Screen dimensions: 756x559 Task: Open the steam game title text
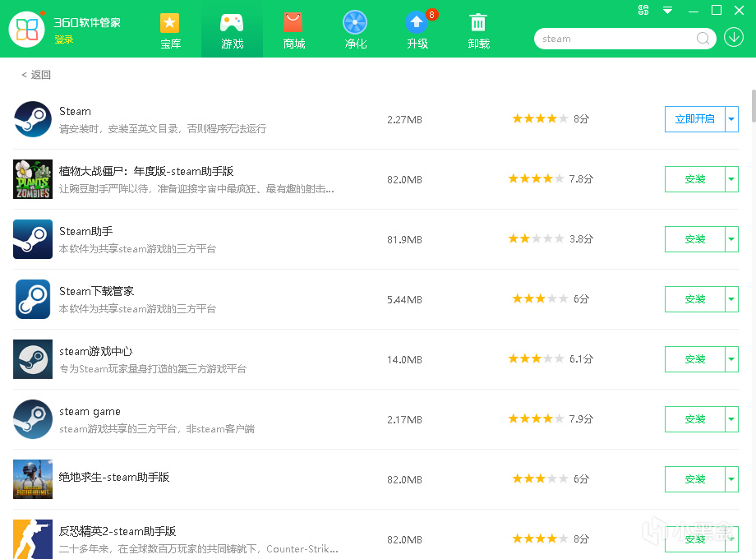(x=90, y=412)
